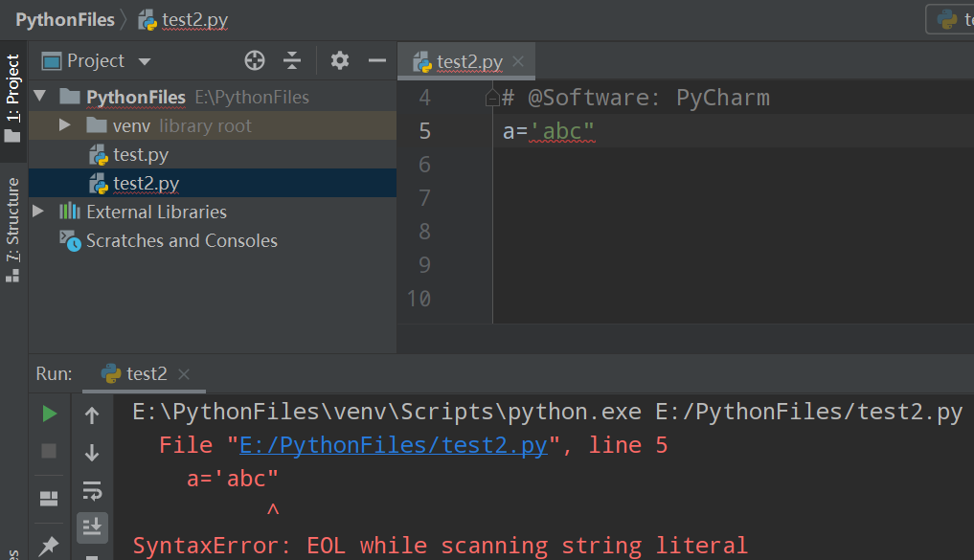The height and width of the screenshot is (560, 974).
Task: Open the 1: Project side tab
Action: click(13, 100)
